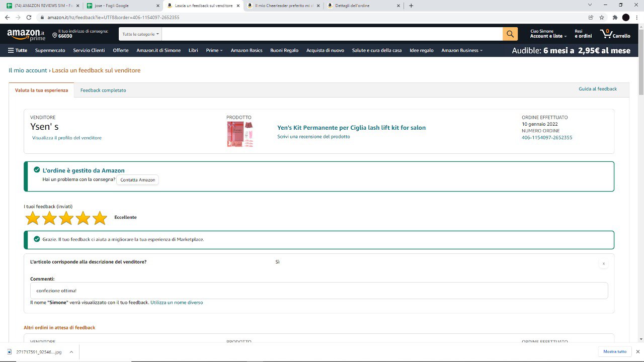Screen dimensions: 644x362
Task: Expand the Prime dropdown menu
Action: (214, 50)
